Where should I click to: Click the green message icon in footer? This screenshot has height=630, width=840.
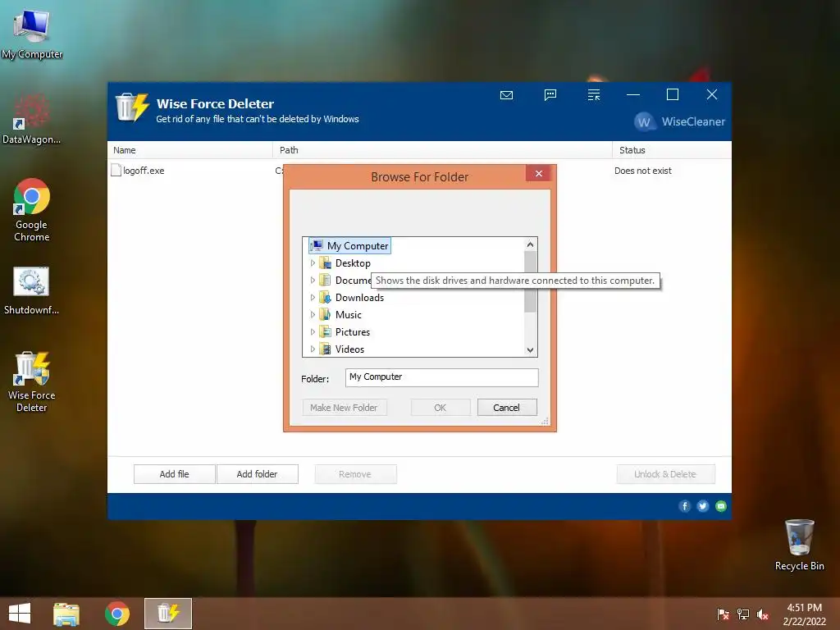point(721,505)
